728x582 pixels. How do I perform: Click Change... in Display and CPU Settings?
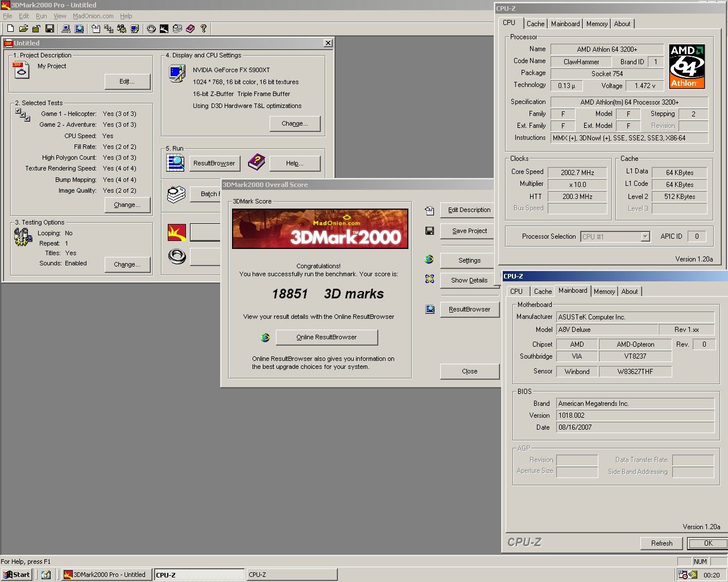295,123
